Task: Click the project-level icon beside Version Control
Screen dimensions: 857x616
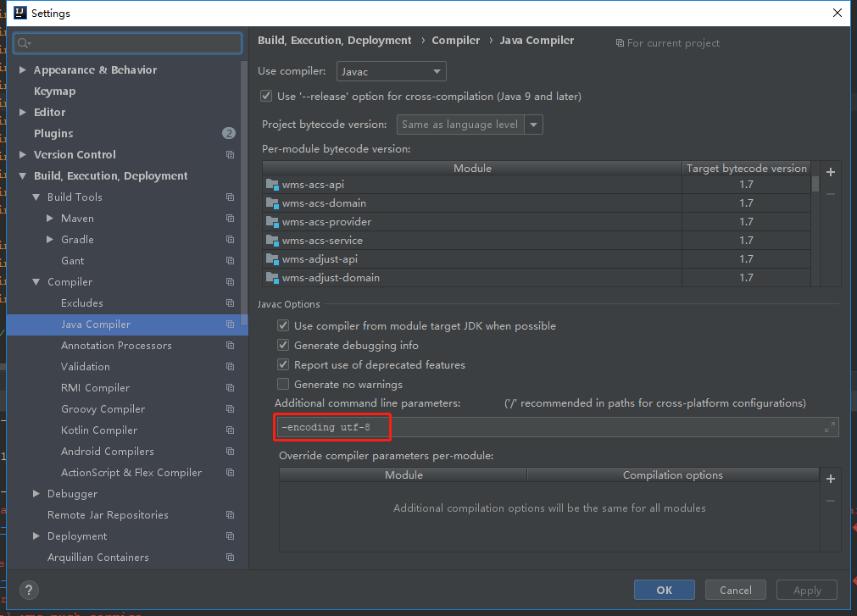Action: (230, 154)
